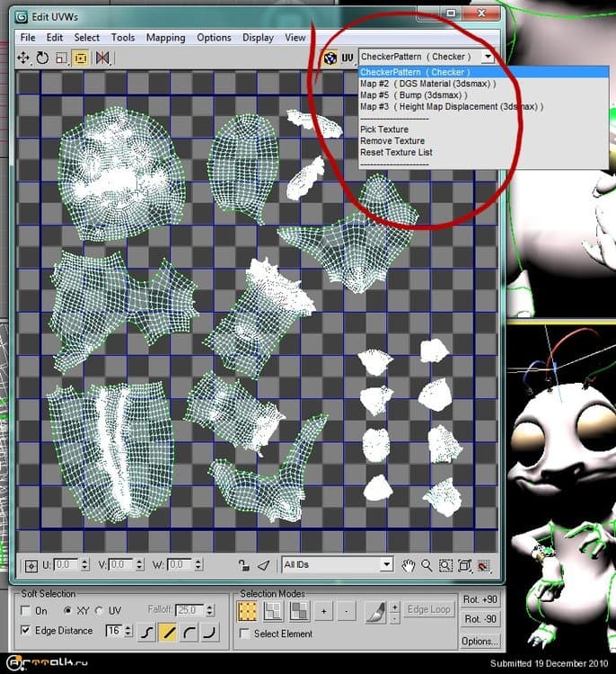
Task: Click the Mirror Horizontal icon
Action: click(x=102, y=58)
